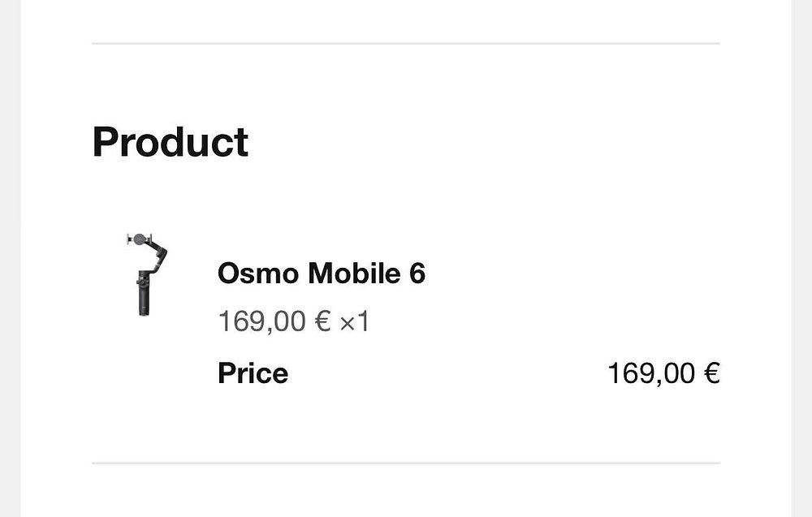Click the euro symbol in the total price

click(x=712, y=373)
